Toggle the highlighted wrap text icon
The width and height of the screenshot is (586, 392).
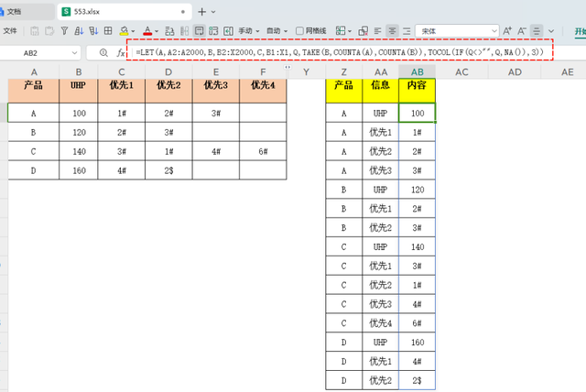point(200,31)
